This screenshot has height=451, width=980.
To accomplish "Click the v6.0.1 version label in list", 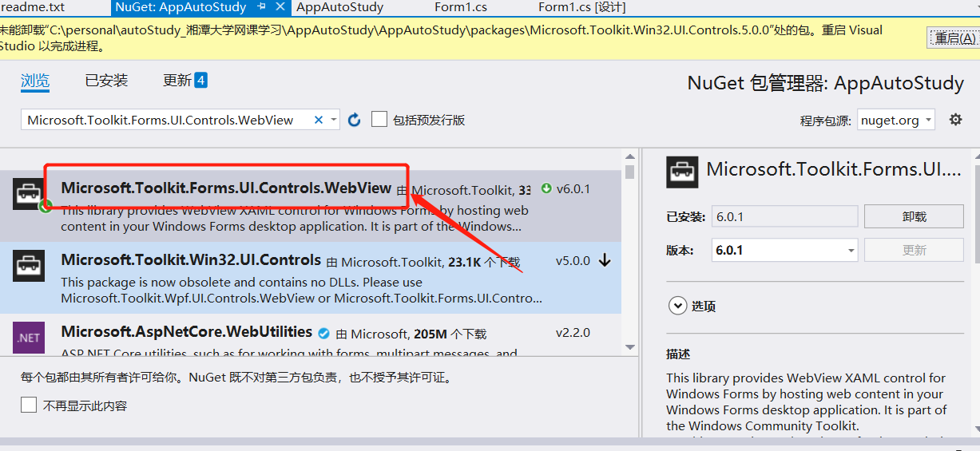I will click(x=573, y=189).
